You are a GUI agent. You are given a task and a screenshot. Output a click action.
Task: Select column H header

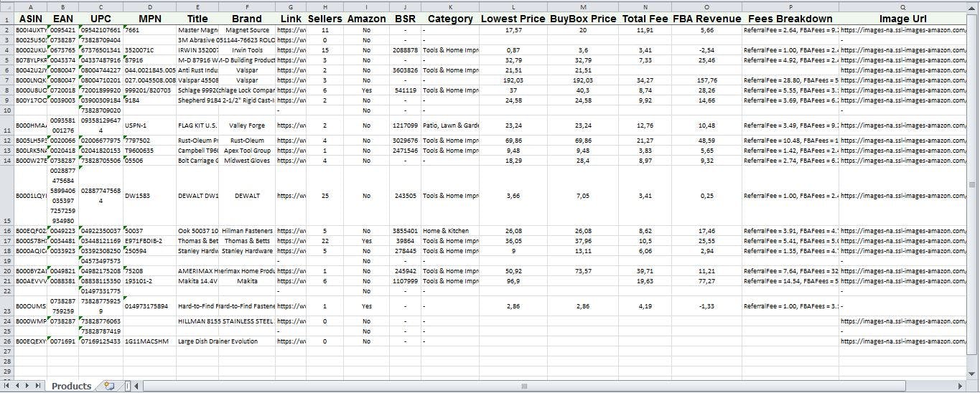(x=325, y=6)
